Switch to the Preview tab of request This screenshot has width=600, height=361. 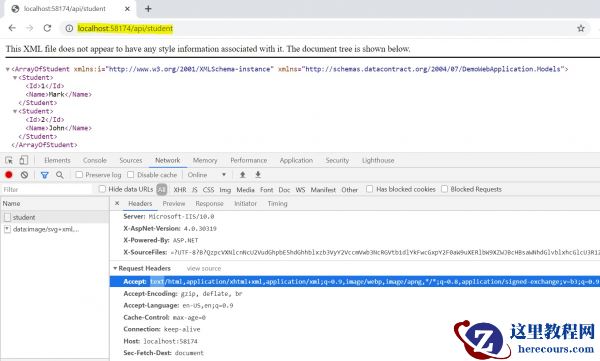click(174, 204)
